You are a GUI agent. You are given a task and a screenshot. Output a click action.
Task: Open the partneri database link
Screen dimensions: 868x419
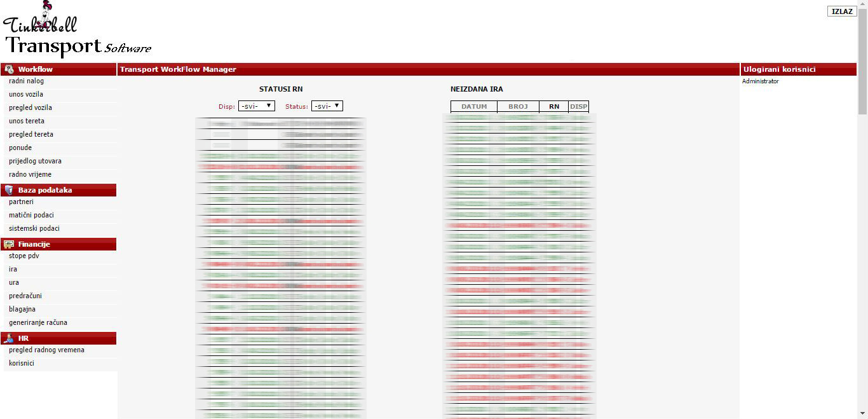21,202
